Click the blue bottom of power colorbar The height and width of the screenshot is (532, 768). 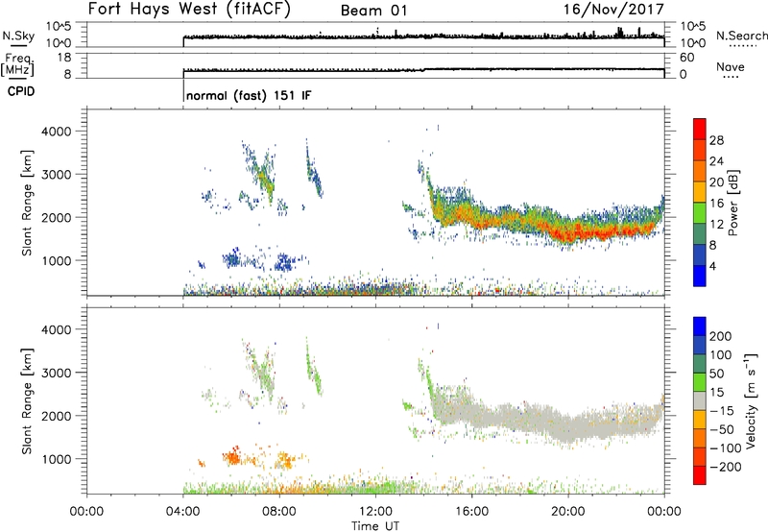pos(700,276)
